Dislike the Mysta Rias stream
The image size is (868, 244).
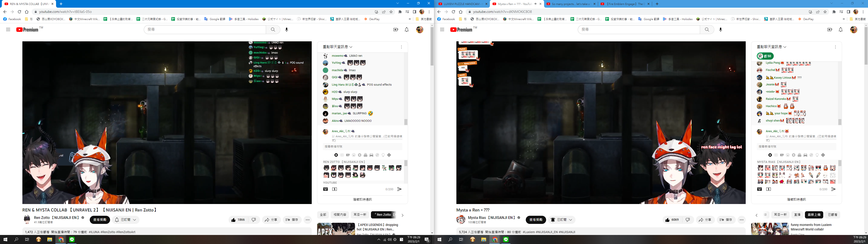tap(688, 220)
